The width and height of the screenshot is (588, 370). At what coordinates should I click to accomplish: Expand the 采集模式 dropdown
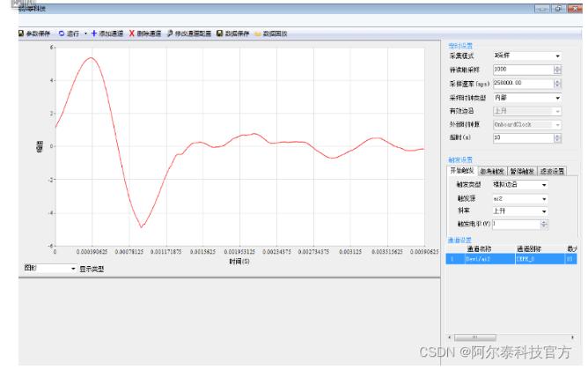527,55
